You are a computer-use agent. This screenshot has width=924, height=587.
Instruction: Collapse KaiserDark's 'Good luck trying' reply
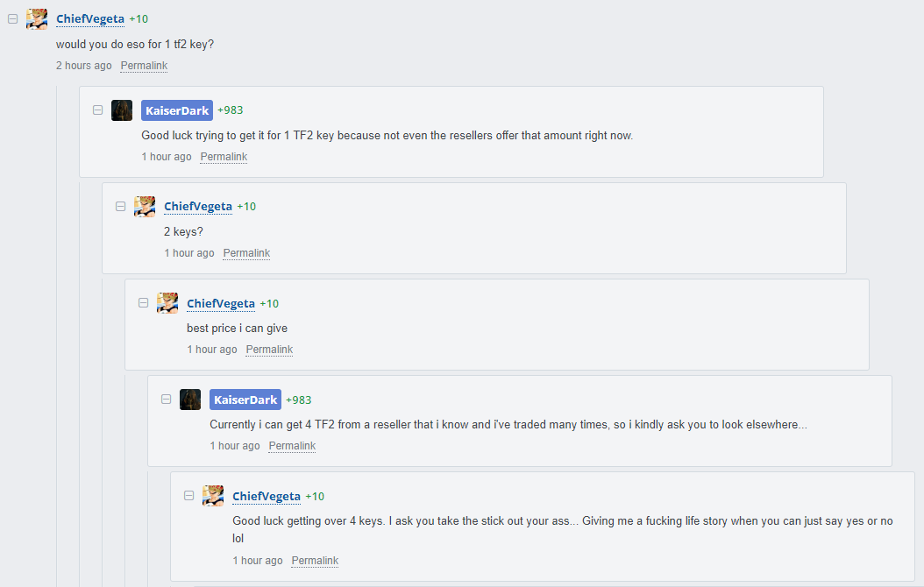[98, 110]
